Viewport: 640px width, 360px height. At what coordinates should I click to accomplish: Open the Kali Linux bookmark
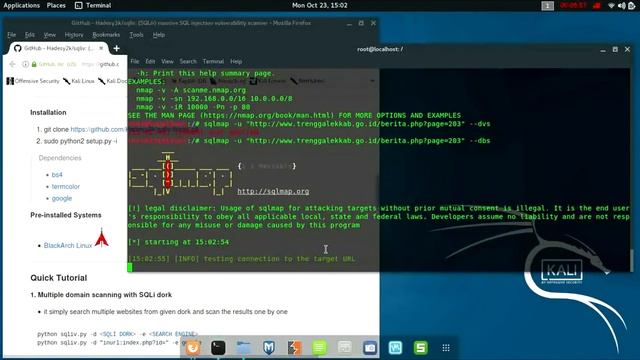79,81
